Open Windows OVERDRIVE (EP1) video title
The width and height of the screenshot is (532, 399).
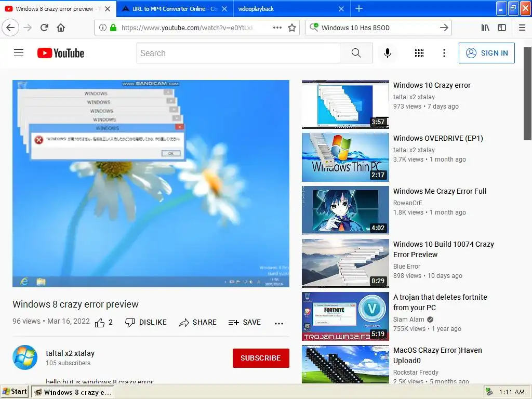coord(438,138)
